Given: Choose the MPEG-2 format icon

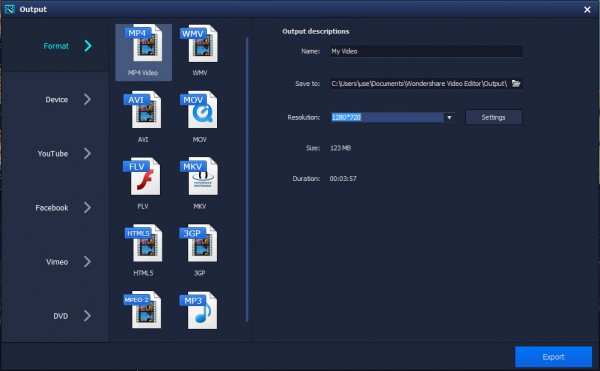Looking at the screenshot, I should pyautogui.click(x=143, y=311).
